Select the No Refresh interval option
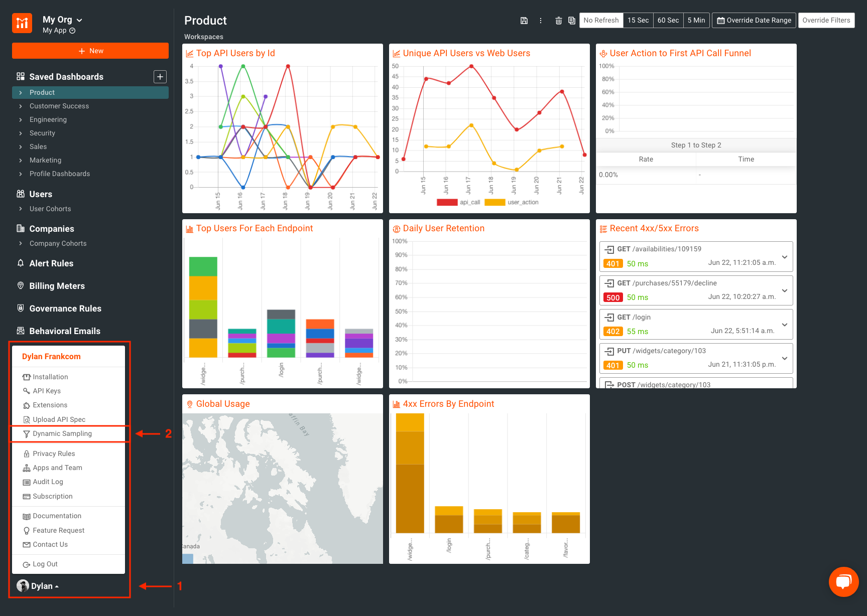Image resolution: width=867 pixels, height=616 pixels. (601, 21)
